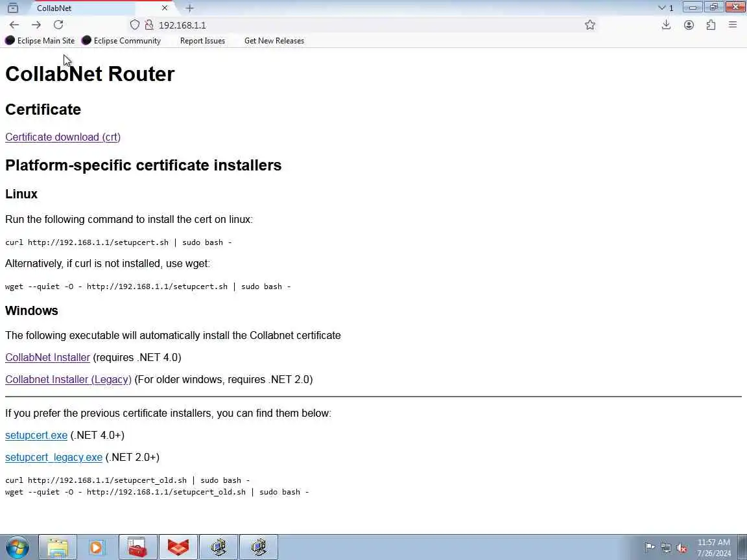This screenshot has width=747, height=560.
Task: Click the wget setupcert.sh command text
Action: tap(148, 286)
